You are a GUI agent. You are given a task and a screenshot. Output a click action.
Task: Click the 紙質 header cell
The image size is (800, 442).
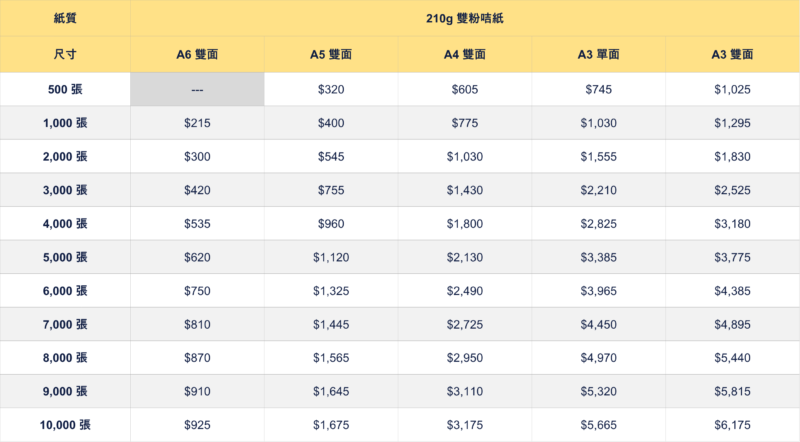pos(65,18)
